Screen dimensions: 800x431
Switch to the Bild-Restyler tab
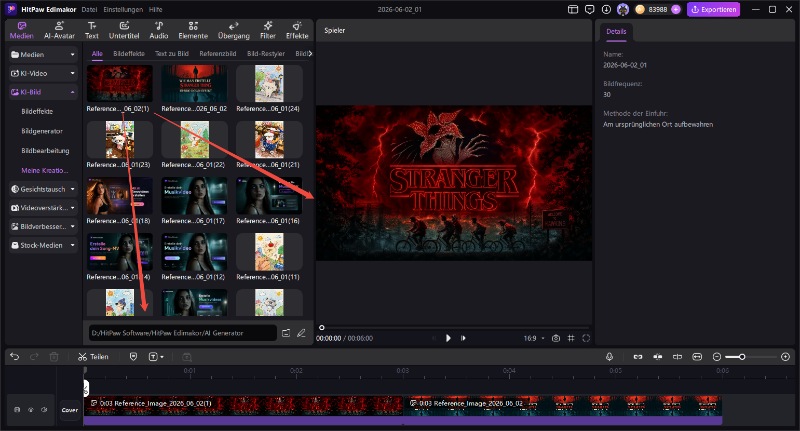(265, 54)
